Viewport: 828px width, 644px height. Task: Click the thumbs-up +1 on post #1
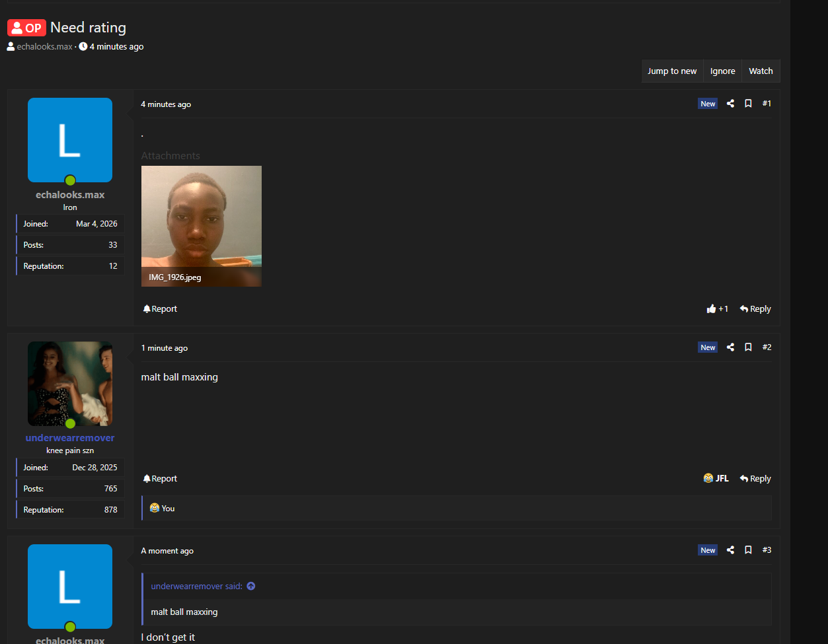[717, 309]
